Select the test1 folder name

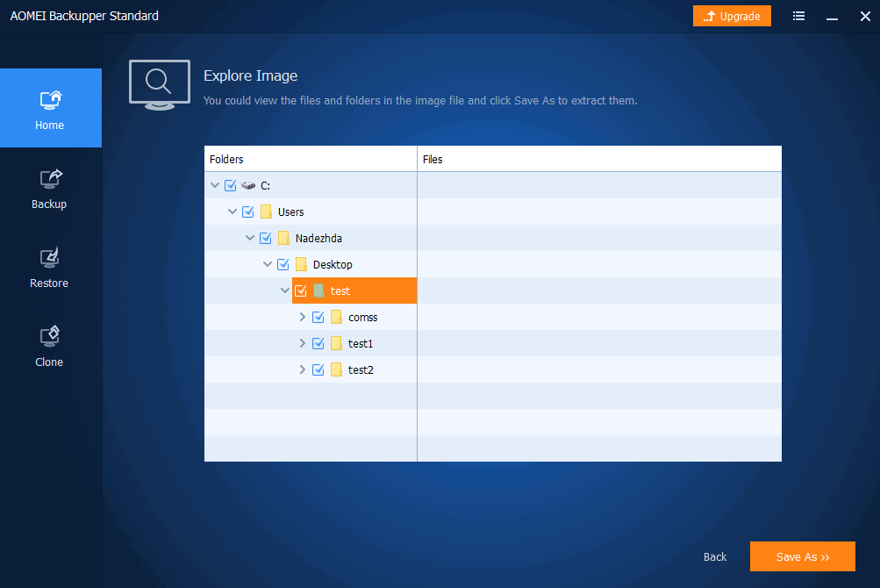[x=361, y=344]
